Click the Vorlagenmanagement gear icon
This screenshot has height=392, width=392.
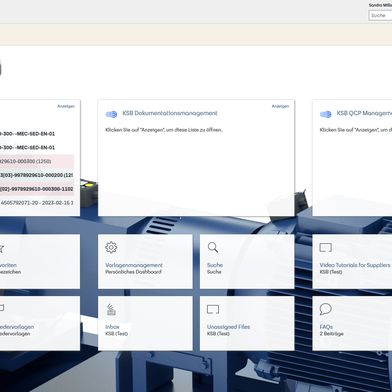111,247
